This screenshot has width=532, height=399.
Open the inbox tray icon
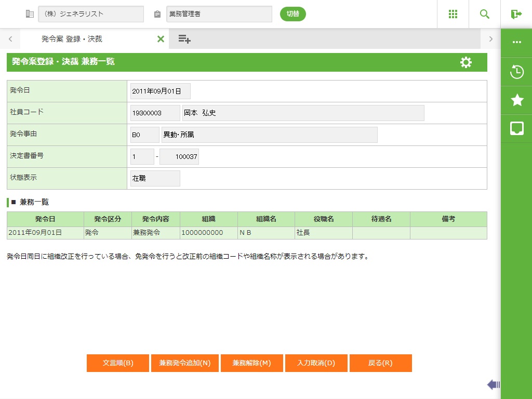[516, 129]
